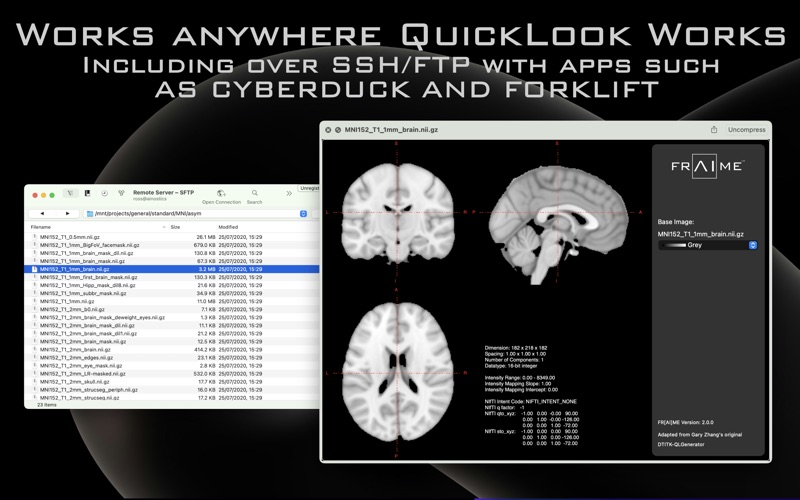Click the green zoom button of SFTP window
The image size is (800, 500).
(52, 195)
